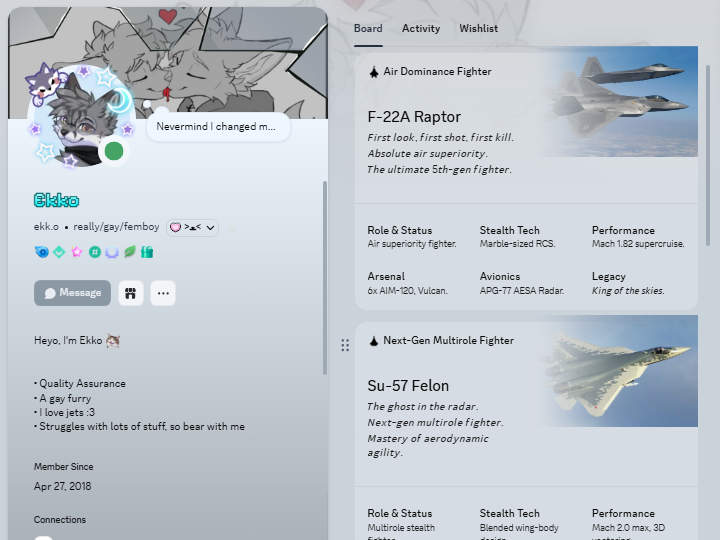This screenshot has width=720, height=540.
Task: Click the profile banner artwork
Action: click(x=168, y=63)
